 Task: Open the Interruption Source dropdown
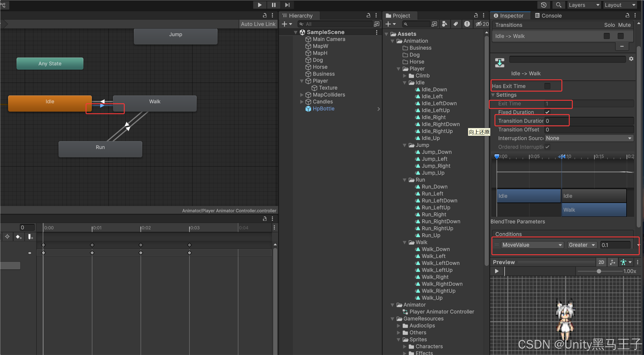(589, 138)
